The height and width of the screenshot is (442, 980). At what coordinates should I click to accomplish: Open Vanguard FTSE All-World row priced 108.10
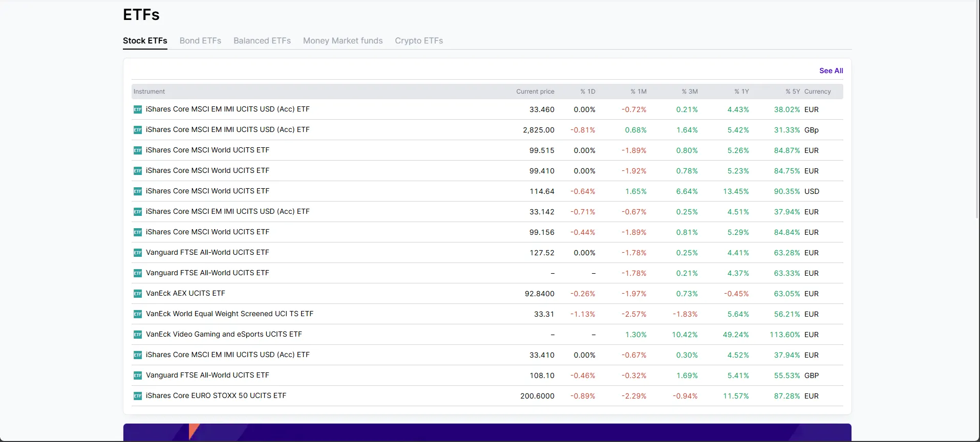point(207,375)
